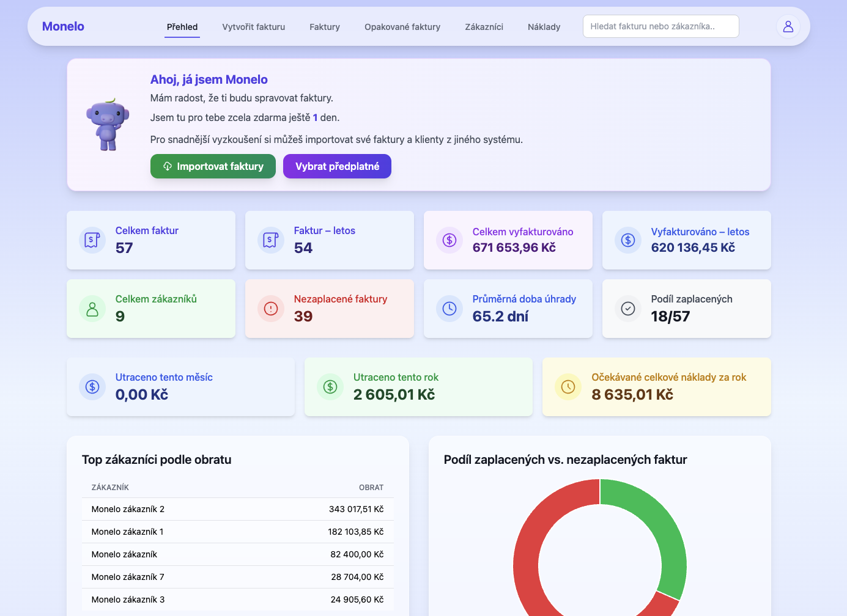Click the checkmark icon on Podíl zaplacených
The width and height of the screenshot is (847, 616).
tap(628, 309)
